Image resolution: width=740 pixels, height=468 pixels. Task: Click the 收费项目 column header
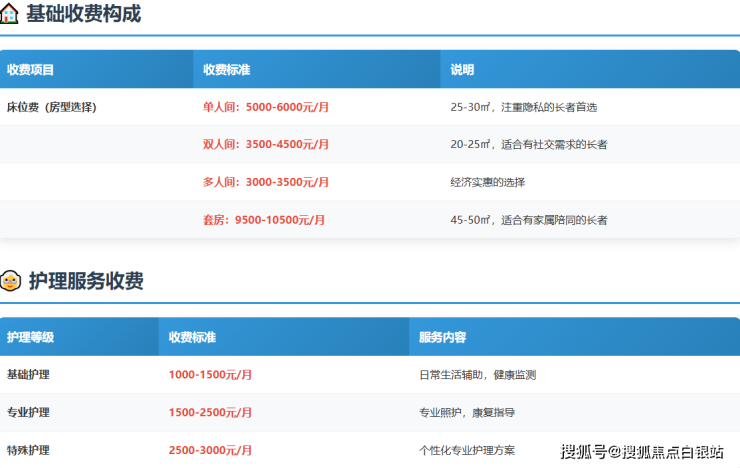coord(31,70)
